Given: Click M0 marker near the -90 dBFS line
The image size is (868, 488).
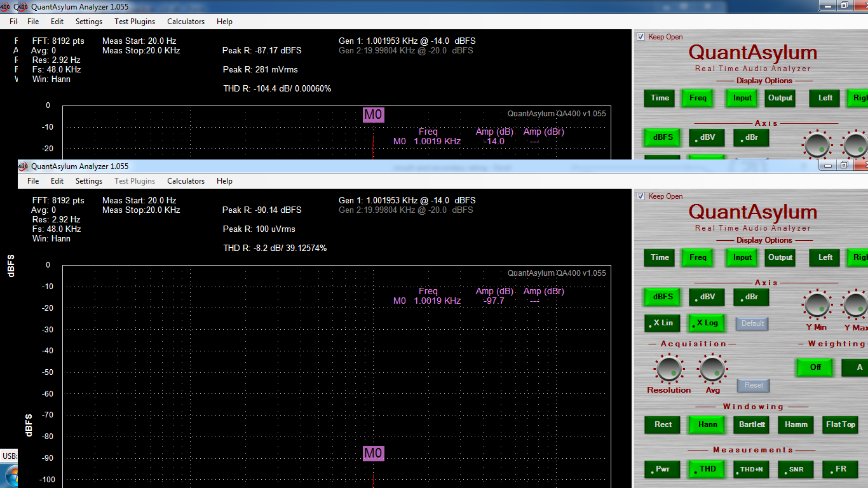Looking at the screenshot, I should (373, 453).
